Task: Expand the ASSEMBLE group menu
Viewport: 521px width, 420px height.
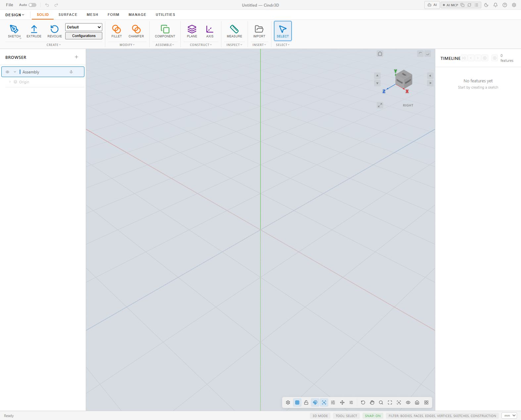Action: 165,45
